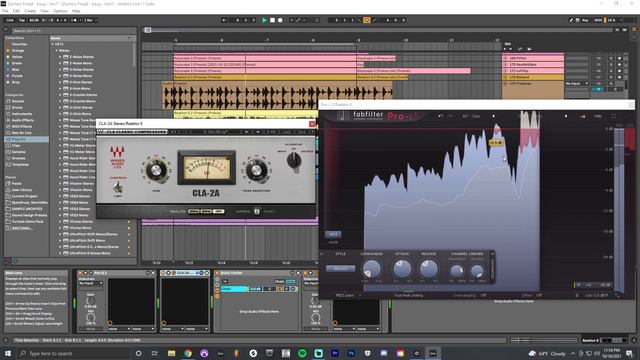This screenshot has width=640, height=360.
Task: Click the browser search field
Action: [73, 31]
